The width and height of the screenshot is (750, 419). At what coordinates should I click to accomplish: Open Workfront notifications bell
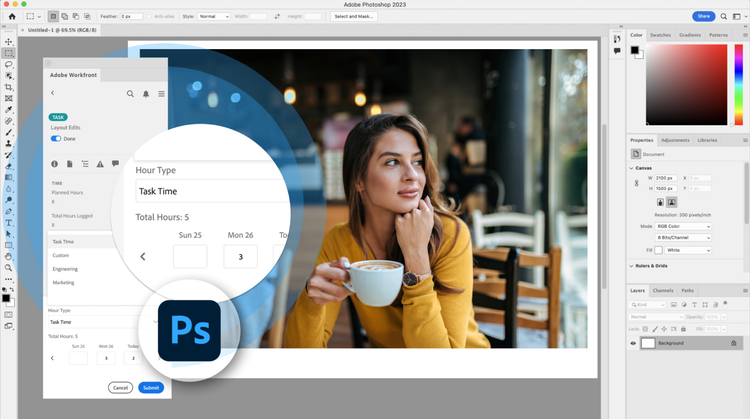tap(146, 94)
